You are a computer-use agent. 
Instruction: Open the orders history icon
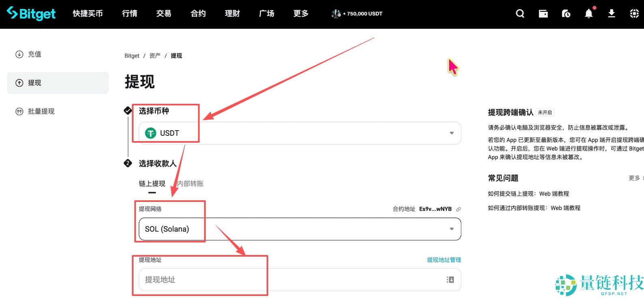pyautogui.click(x=566, y=14)
